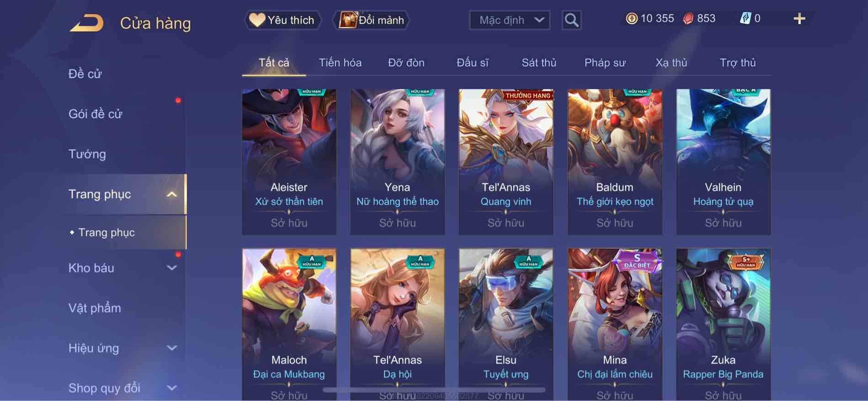Image resolution: width=868 pixels, height=401 pixels.
Task: Tap the gold coin balance icon
Action: tap(632, 19)
